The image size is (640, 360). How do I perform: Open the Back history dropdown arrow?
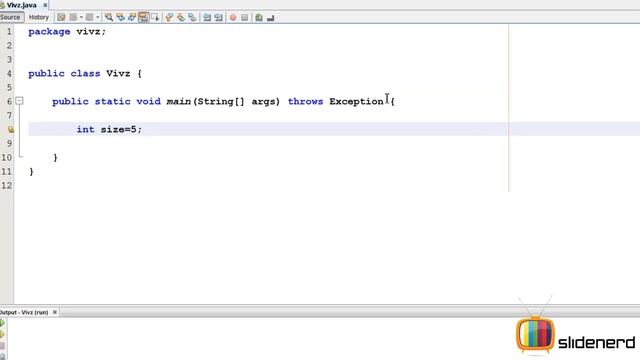[x=81, y=17]
